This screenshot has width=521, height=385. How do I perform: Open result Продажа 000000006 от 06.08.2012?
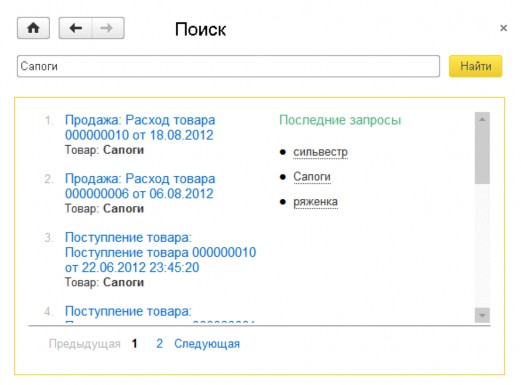coord(140,186)
